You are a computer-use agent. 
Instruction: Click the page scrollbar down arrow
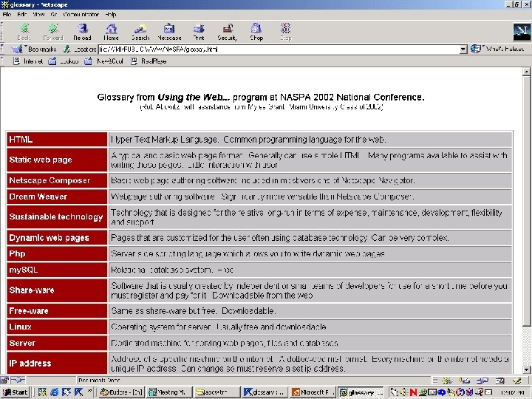pos(526,369)
